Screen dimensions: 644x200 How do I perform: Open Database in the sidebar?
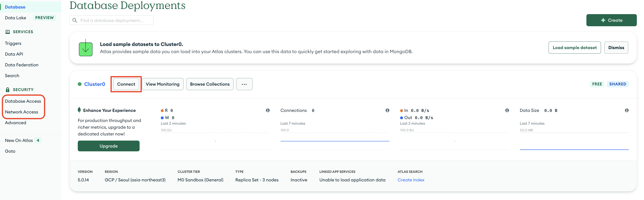pyautogui.click(x=15, y=7)
